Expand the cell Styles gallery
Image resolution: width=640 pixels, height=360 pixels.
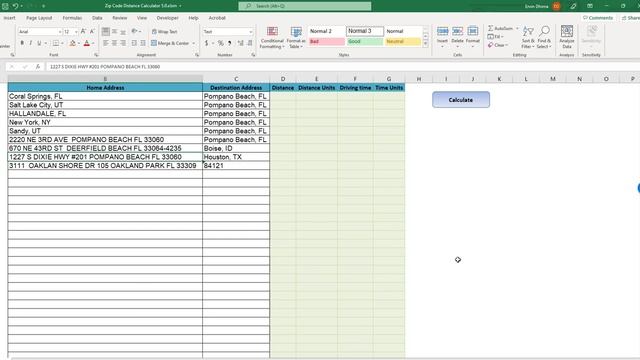[425, 44]
